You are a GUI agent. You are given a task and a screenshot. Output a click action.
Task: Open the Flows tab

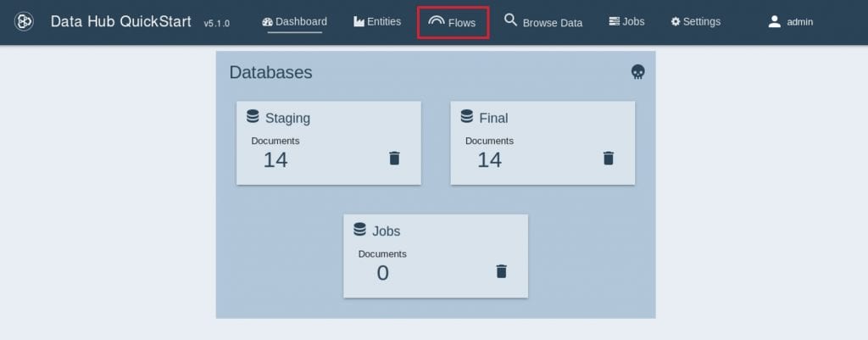click(453, 22)
